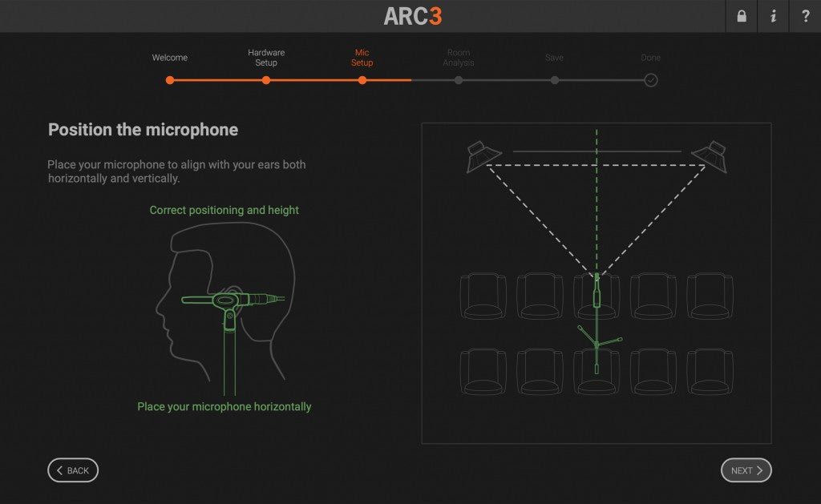Click the Room Analysis step dot

click(459, 80)
